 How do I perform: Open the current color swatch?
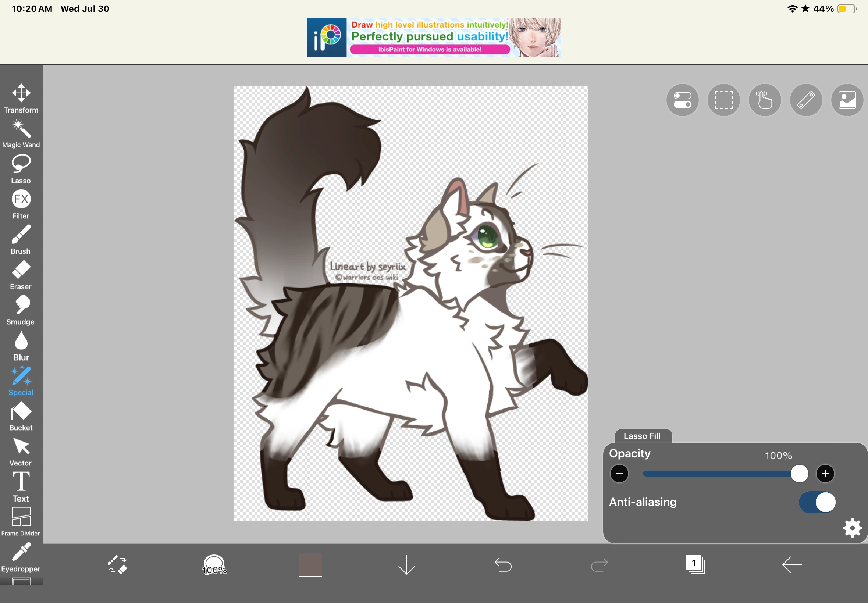(310, 565)
